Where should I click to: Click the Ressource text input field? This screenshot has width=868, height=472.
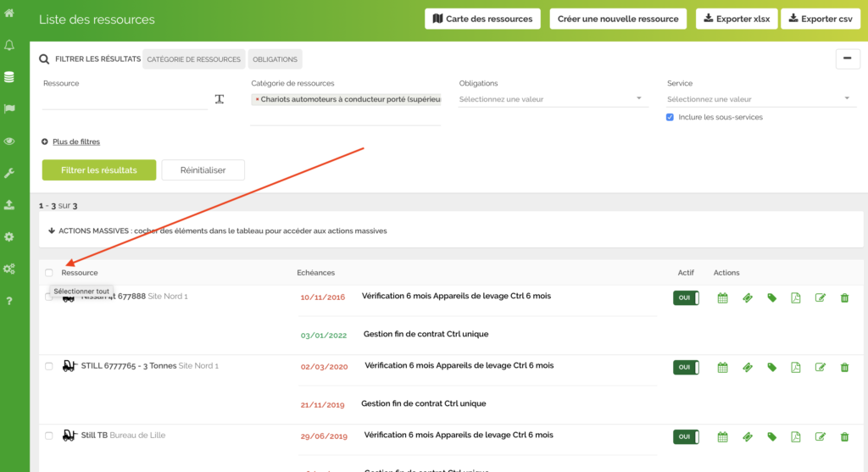pos(124,100)
